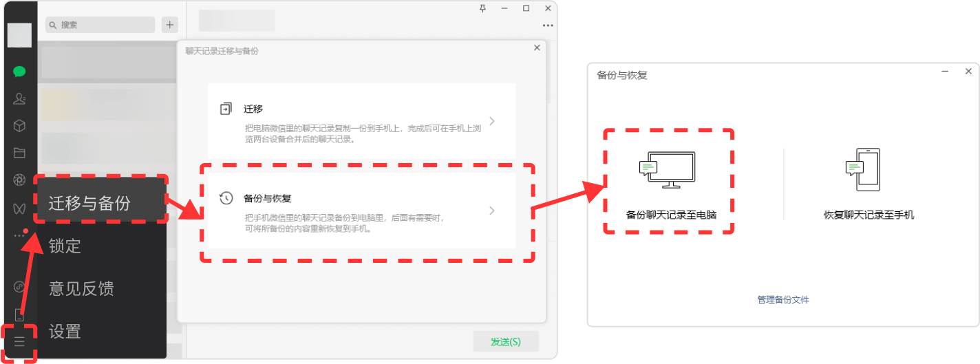
Task: Open the Chats tab in WeChat sidebar
Action: [19, 72]
